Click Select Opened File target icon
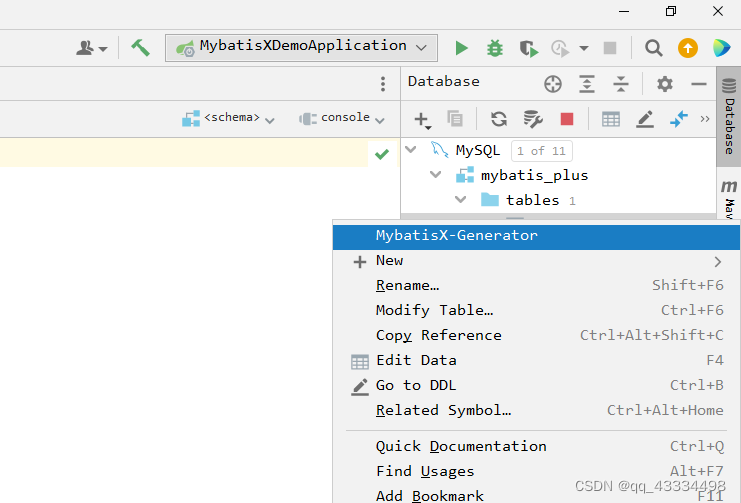The image size is (741, 503). [552, 84]
